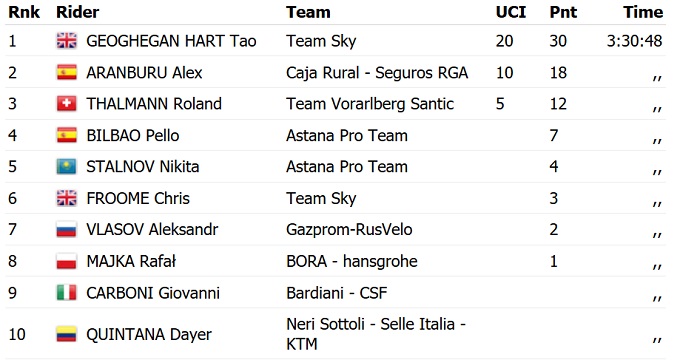Image resolution: width=680 pixels, height=360 pixels.
Task: Click the Kazakhstan flag next to Stalnov Nikita
Action: tap(67, 167)
